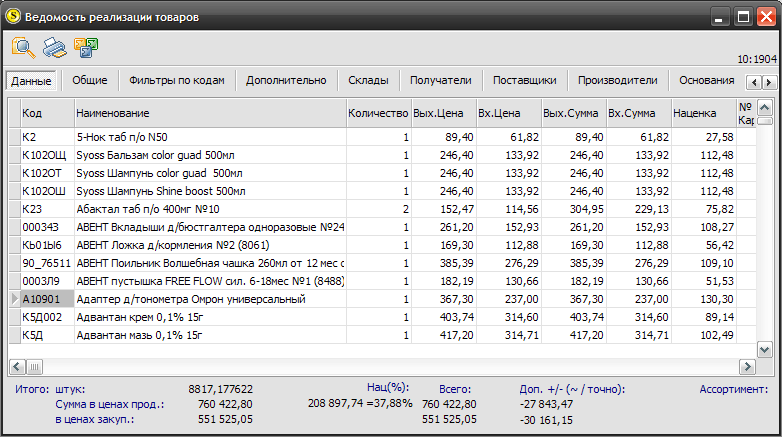Click code cell К102ОЩ
Image resolution: width=782 pixels, height=437 pixels.
[47, 155]
